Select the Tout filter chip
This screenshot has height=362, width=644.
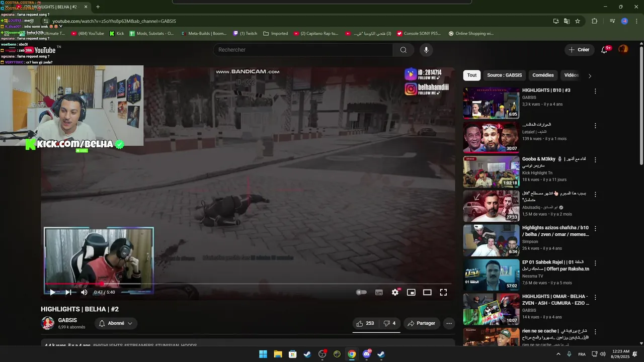(x=472, y=75)
